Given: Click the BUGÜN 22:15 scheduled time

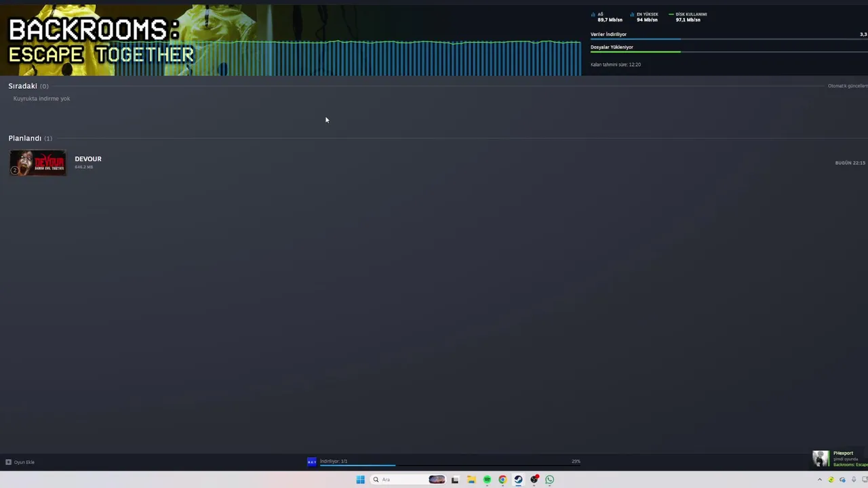Looking at the screenshot, I should click(850, 163).
